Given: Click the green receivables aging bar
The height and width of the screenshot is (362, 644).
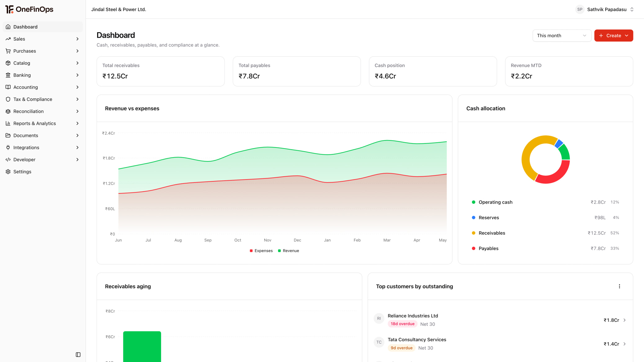Looking at the screenshot, I should [x=142, y=347].
